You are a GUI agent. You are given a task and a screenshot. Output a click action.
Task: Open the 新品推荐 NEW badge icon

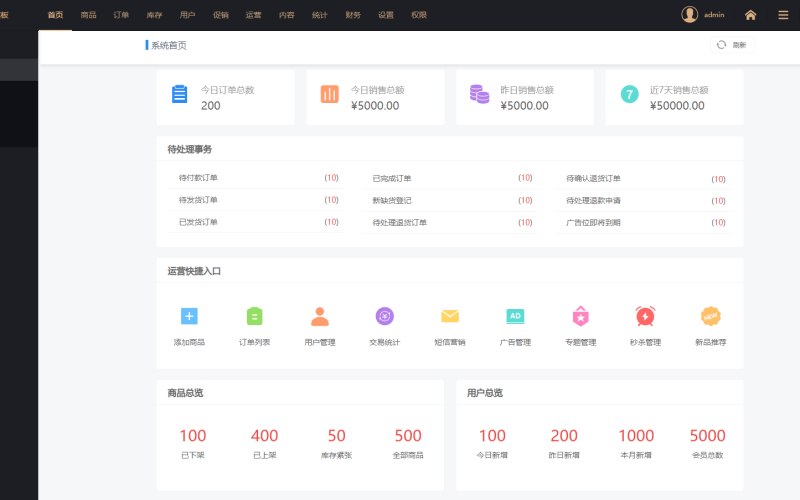point(710,316)
